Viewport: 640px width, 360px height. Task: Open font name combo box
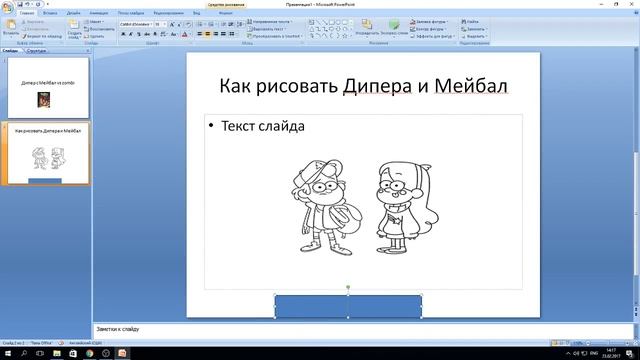tap(136, 24)
